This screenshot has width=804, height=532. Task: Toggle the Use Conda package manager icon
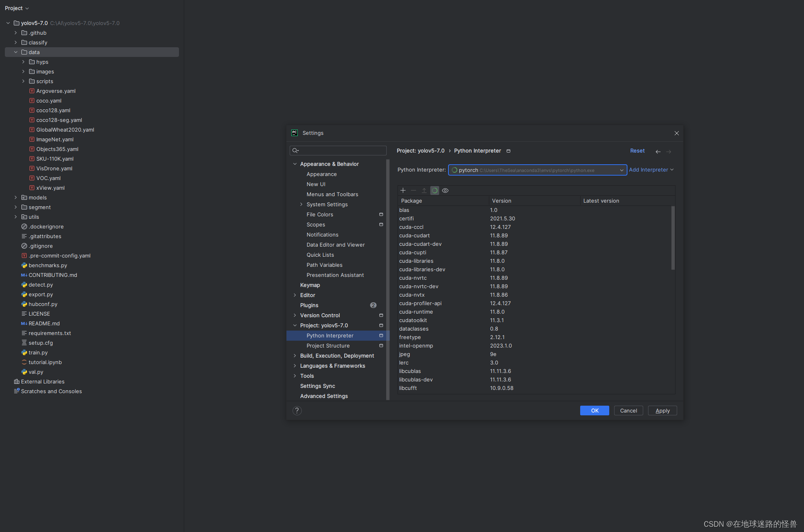[x=435, y=191]
